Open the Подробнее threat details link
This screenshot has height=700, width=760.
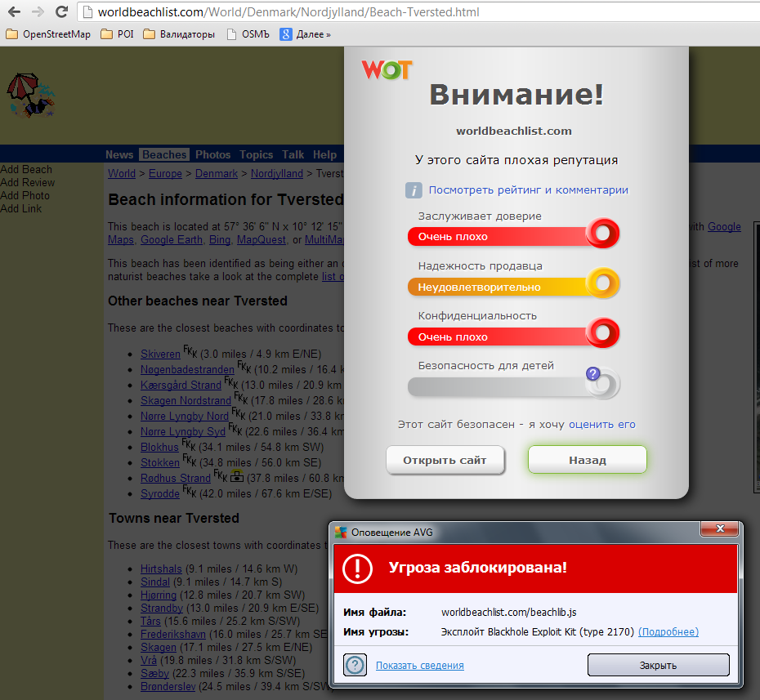pos(668,632)
